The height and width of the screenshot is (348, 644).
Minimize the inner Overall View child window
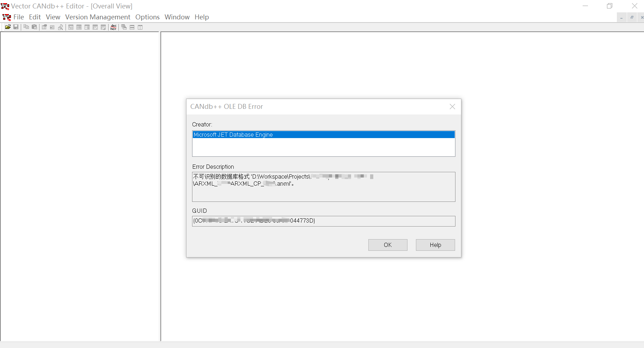coord(621,17)
